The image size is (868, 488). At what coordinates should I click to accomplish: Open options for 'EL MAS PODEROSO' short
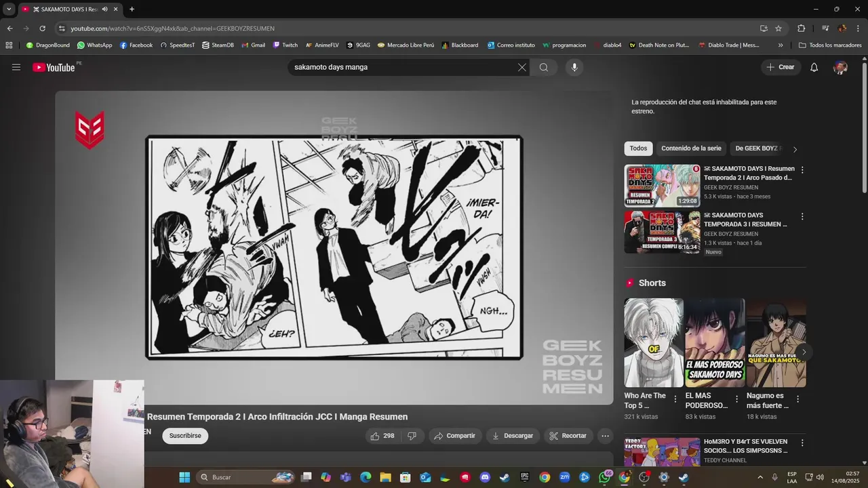tap(736, 399)
